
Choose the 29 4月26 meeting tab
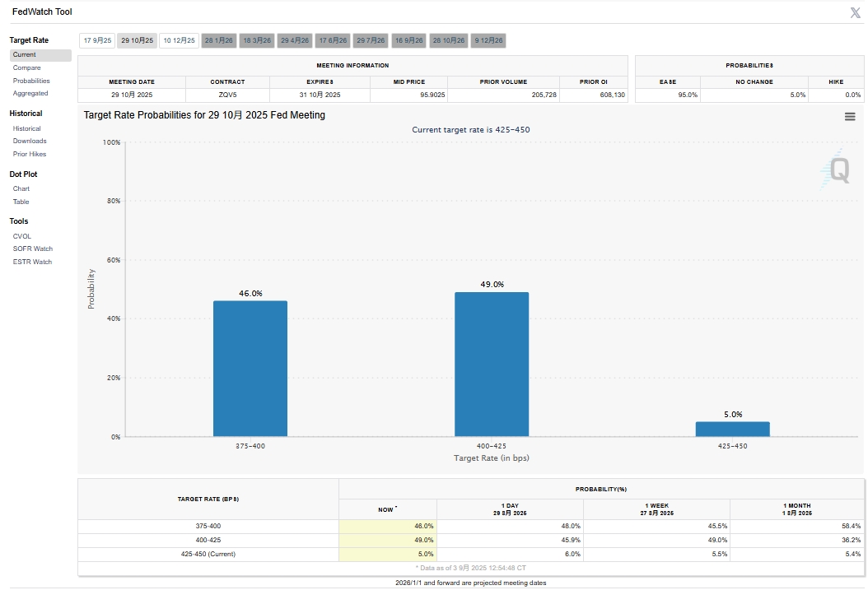(x=295, y=40)
